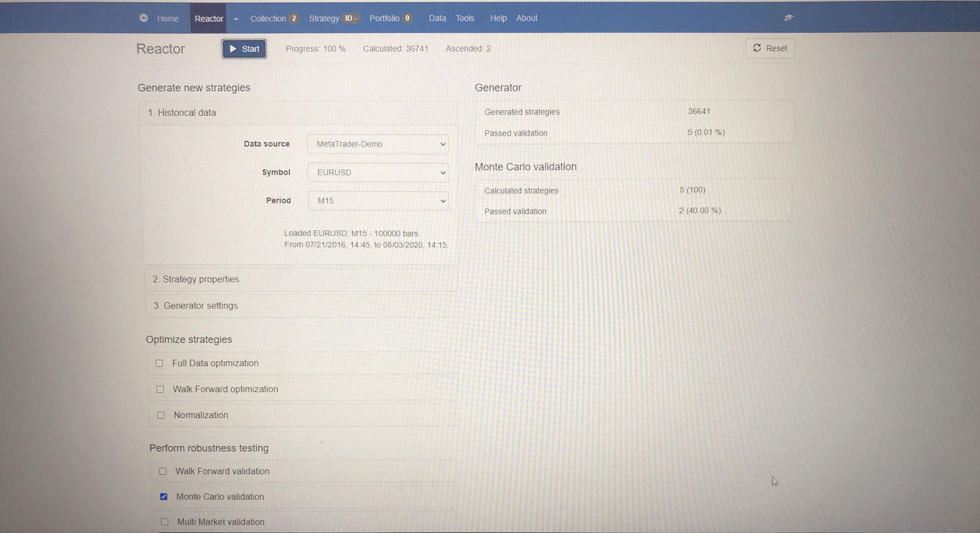Click the Progress: 100 % text

click(316, 49)
